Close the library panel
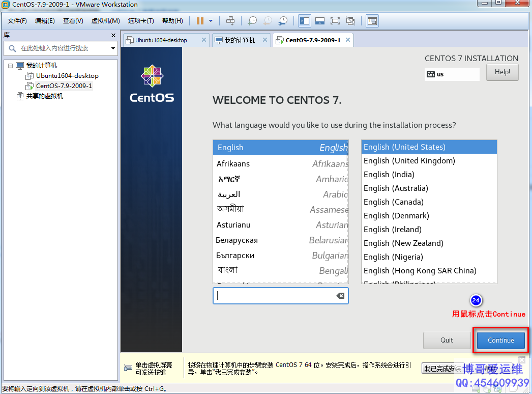Screen dimensions: 532x394 click(x=113, y=35)
